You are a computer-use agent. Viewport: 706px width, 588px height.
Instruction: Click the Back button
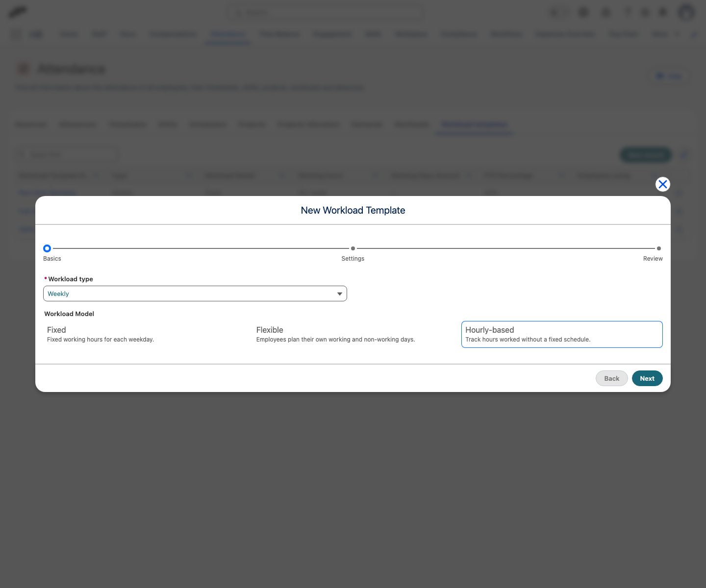pos(611,378)
